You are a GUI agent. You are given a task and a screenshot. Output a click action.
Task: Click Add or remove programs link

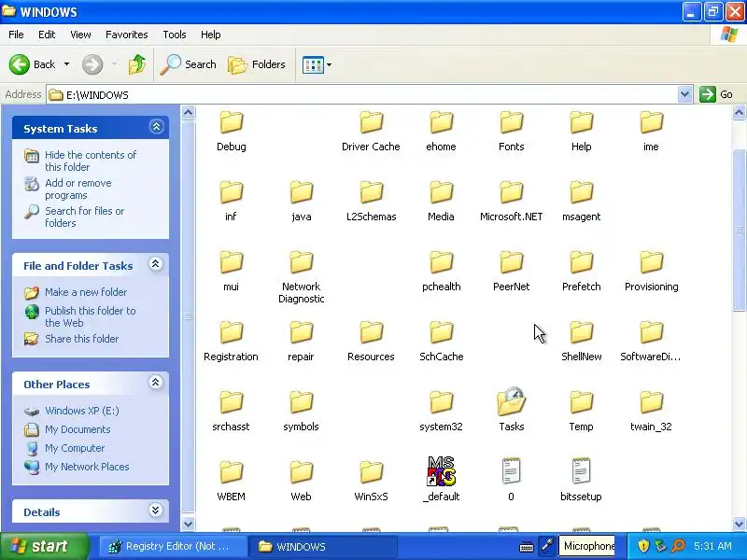coord(78,189)
